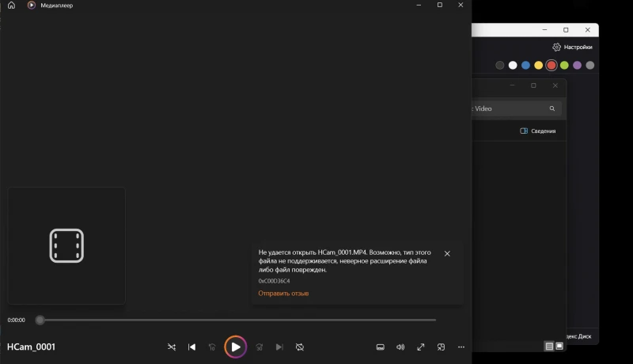The height and width of the screenshot is (364, 633).
Task: Minimize the white-titled background window
Action: tap(544, 30)
